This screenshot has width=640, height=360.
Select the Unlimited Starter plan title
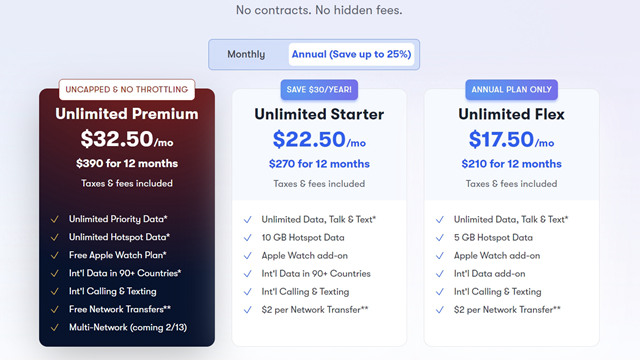[x=319, y=114]
